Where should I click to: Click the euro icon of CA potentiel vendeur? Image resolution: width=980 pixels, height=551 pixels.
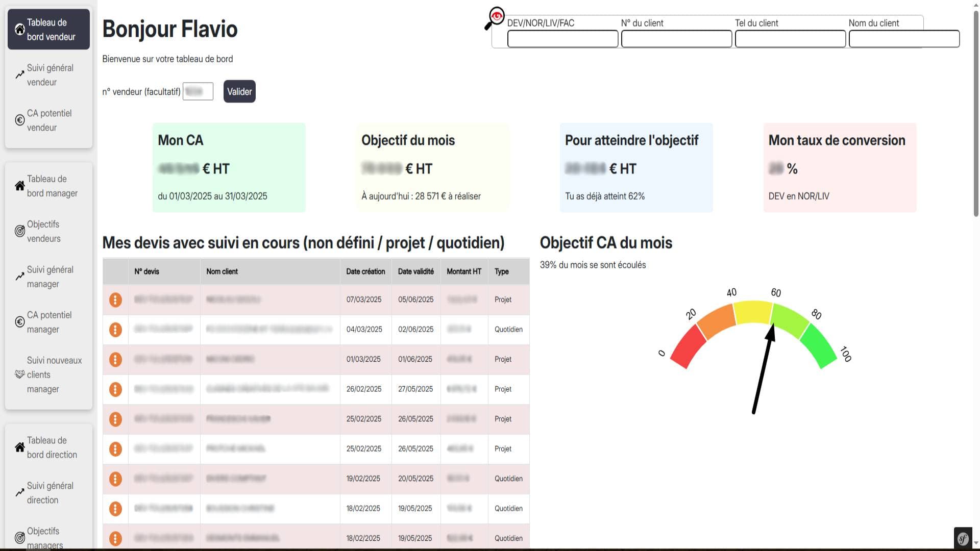[x=19, y=120]
